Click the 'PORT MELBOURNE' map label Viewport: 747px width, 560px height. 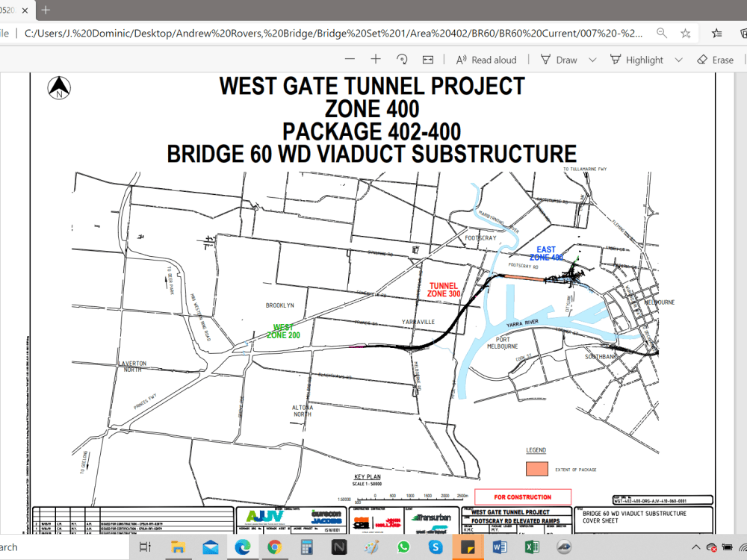click(502, 343)
